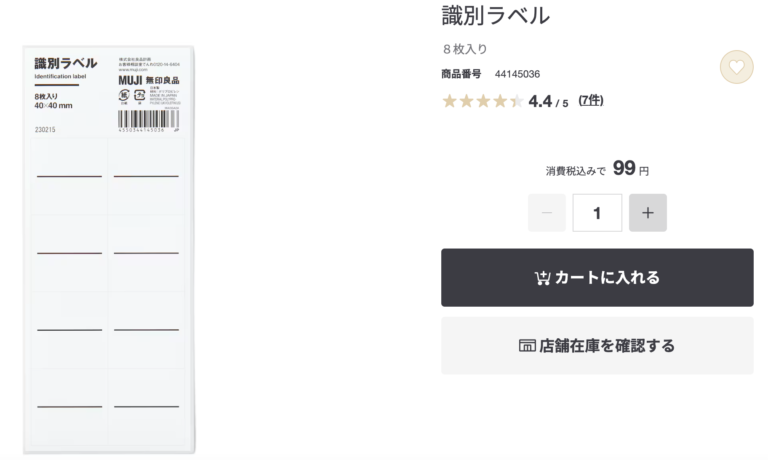Click the shopping cart icon
Image resolution: width=768 pixels, height=460 pixels.
[x=543, y=278]
